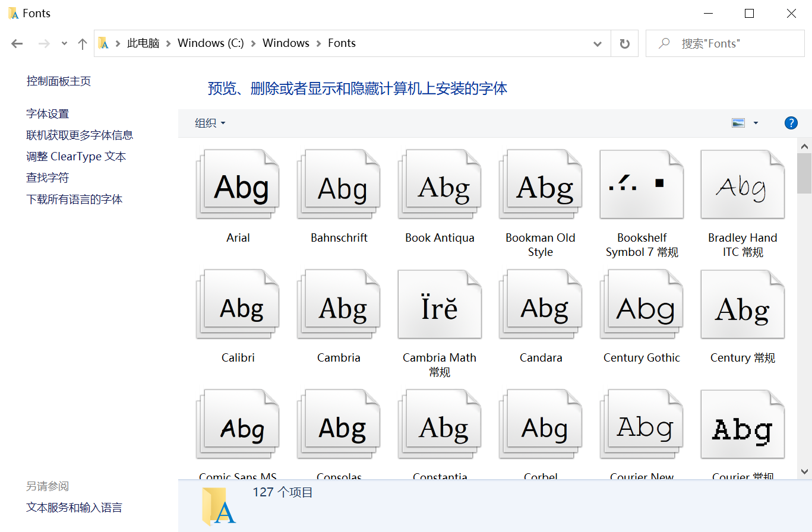The height and width of the screenshot is (532, 812).
Task: Click the Bahnschrift name label
Action: [x=339, y=237]
